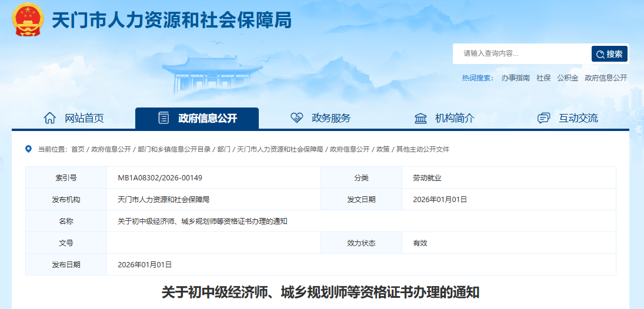Focus the 请输入查询内容 search field
This screenshot has height=309, width=644.
(520, 54)
